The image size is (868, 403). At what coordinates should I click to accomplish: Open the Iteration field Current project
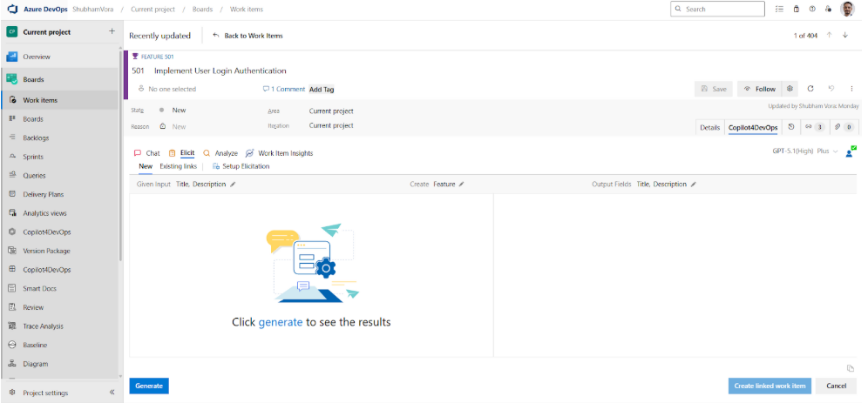(331, 125)
